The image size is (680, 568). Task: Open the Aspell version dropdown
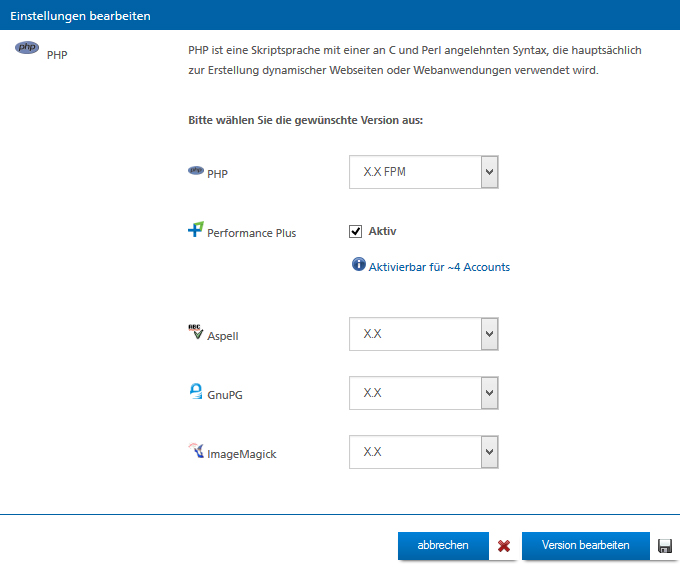point(424,334)
